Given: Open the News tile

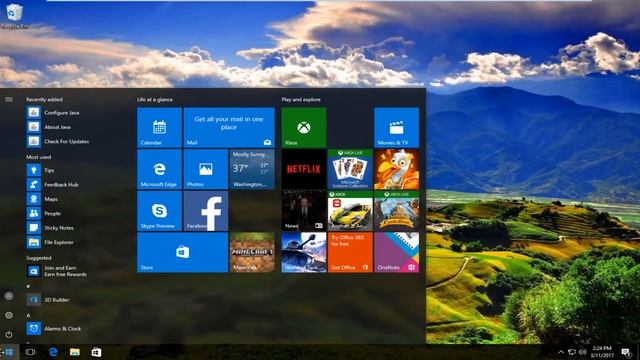Looking at the screenshot, I should tap(304, 211).
